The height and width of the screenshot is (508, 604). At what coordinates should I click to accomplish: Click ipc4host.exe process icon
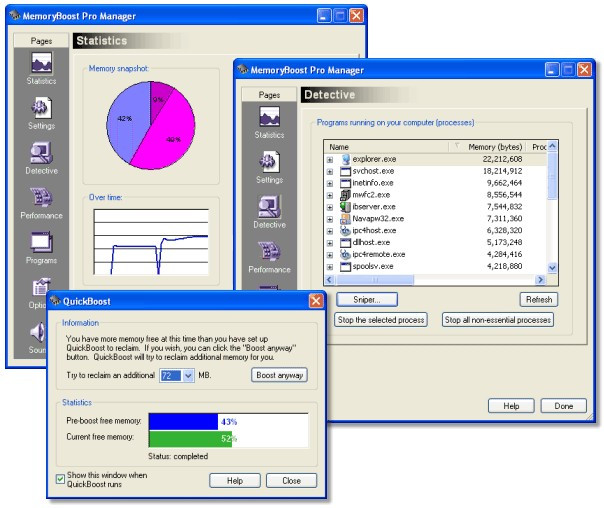(x=346, y=231)
